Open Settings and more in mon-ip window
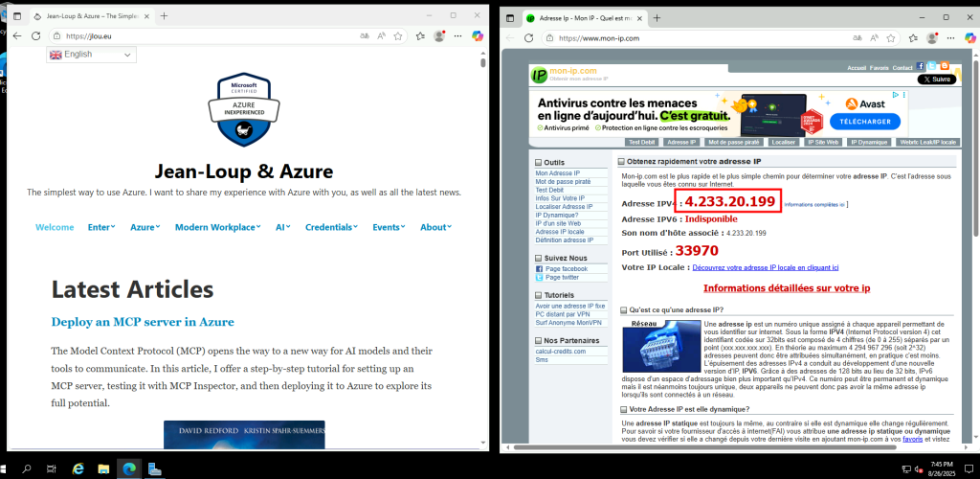Viewport: 980px width, 479px height. [x=951, y=38]
